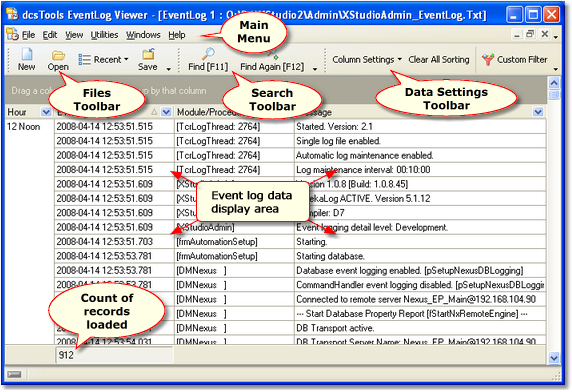Click Find Again [F12] button
Viewport: 572px width, 392px height.
272,66
